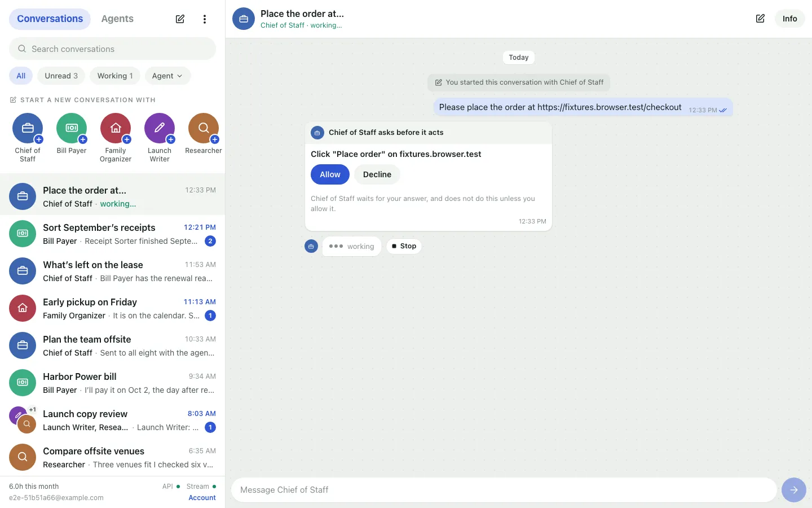Click the compose new conversation icon in sidebar

[180, 19]
